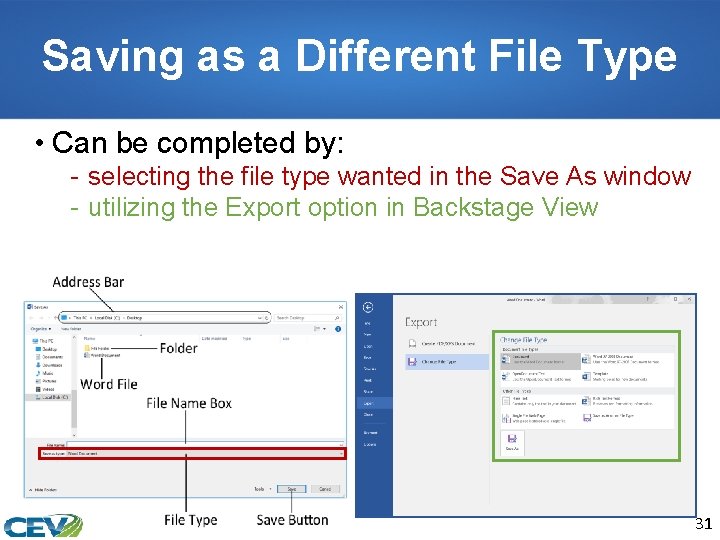
Task: Click New folder in Save As toolbar
Action: (x=71, y=329)
